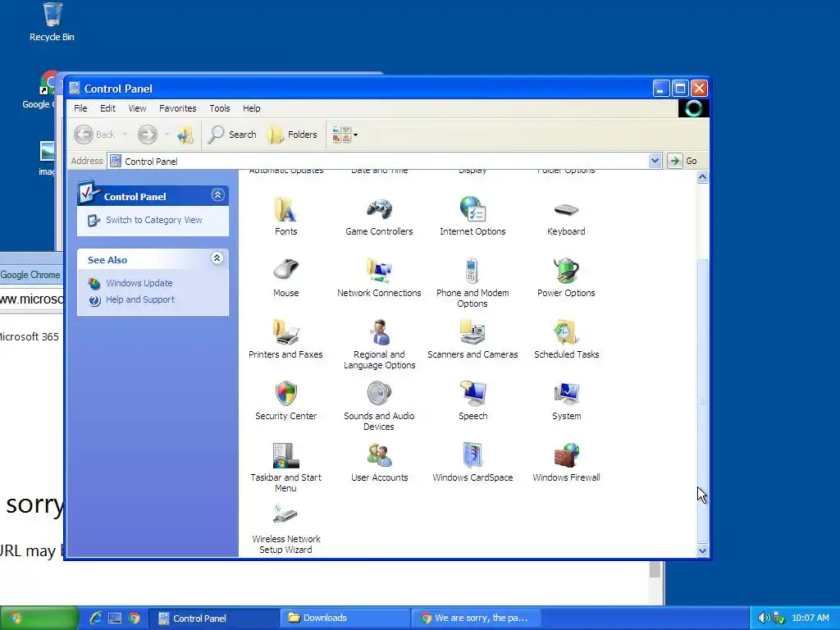Click the Help and Support link
Viewport: 840px width, 630px height.
pos(140,299)
